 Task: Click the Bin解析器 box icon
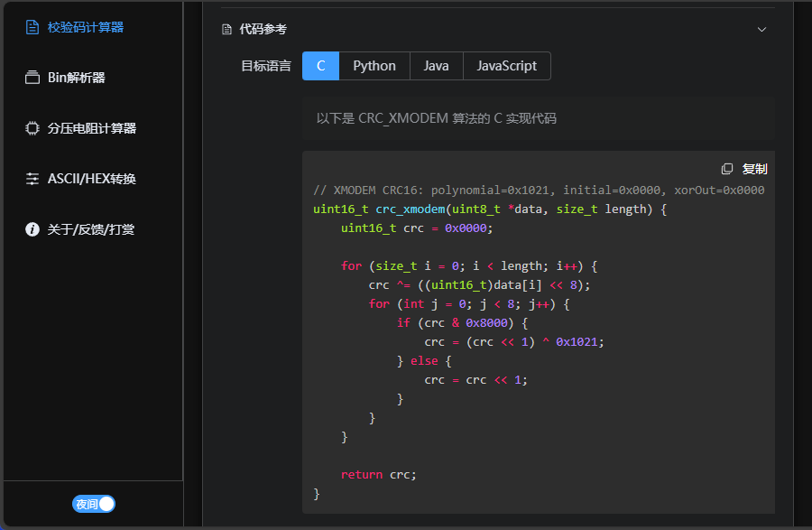pyautogui.click(x=32, y=78)
